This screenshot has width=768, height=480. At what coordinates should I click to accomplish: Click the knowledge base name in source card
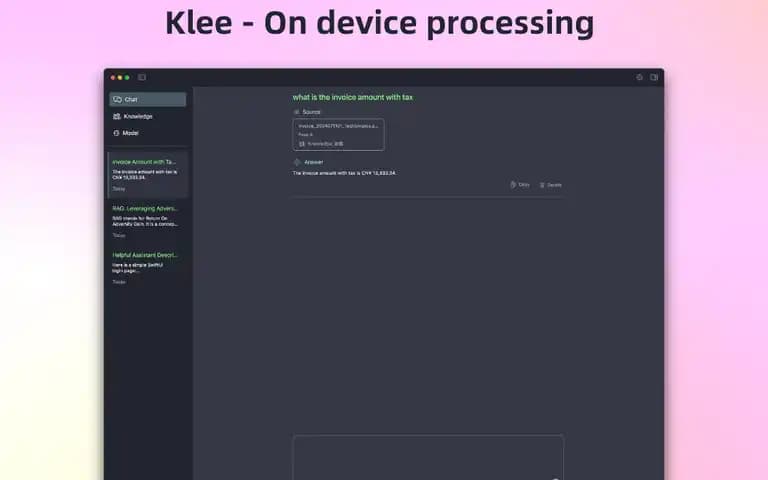point(325,144)
